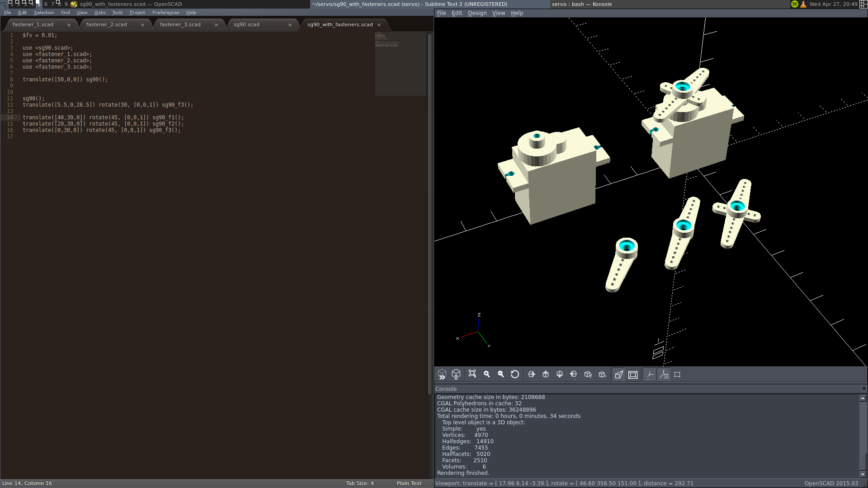Switch to Right view with cube icon
Screen dimensions: 868x488
(x=532, y=375)
